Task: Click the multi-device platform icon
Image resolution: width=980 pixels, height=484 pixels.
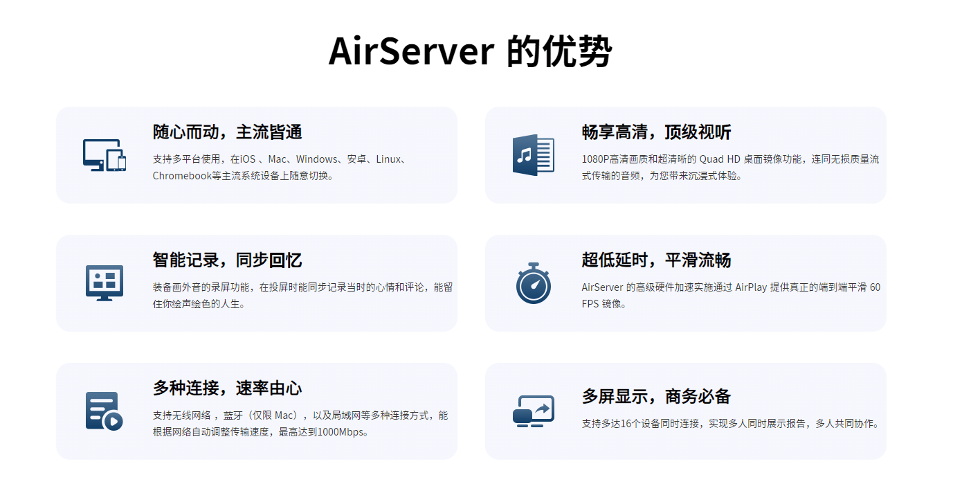Action: pos(105,155)
